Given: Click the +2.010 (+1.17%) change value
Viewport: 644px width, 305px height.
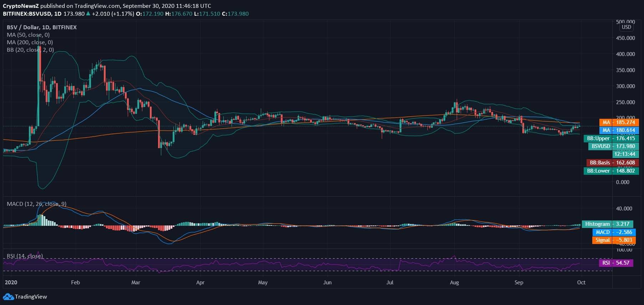Looking at the screenshot, I should coord(113,14).
